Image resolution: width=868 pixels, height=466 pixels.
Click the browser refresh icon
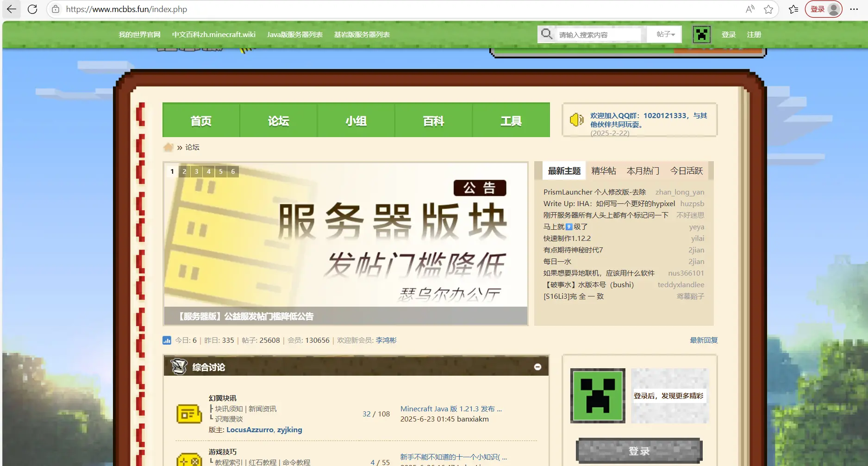click(x=31, y=9)
